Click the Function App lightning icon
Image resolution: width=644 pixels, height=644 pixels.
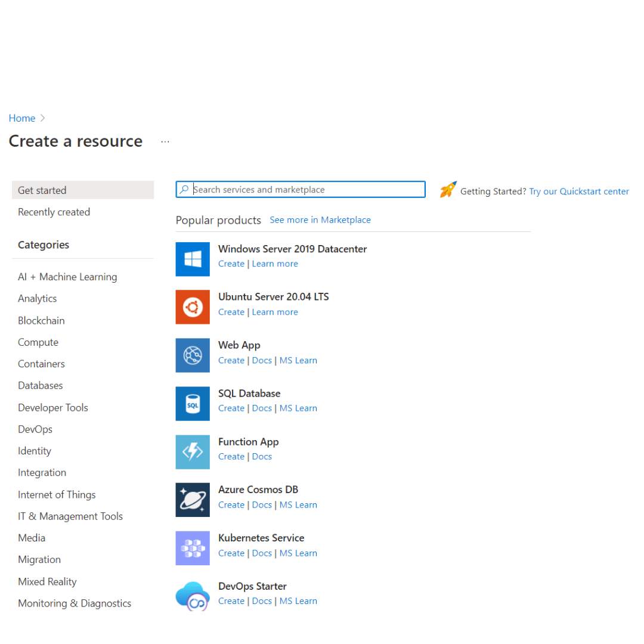[193, 452]
